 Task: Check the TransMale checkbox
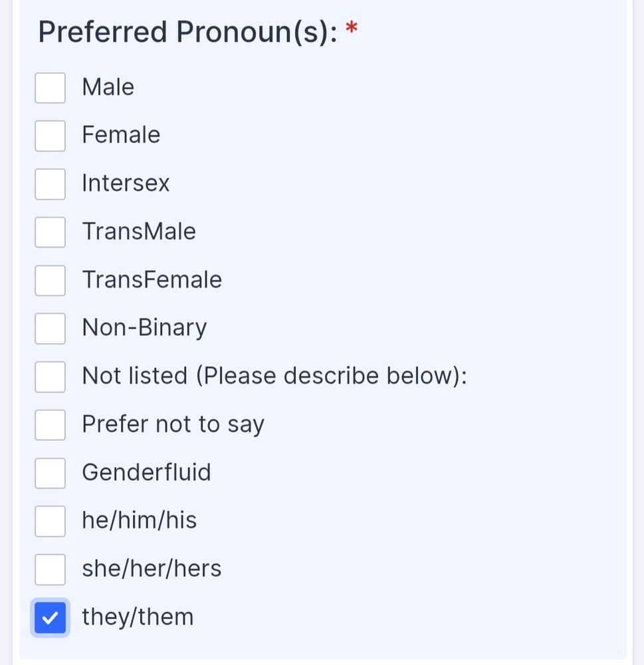click(50, 232)
